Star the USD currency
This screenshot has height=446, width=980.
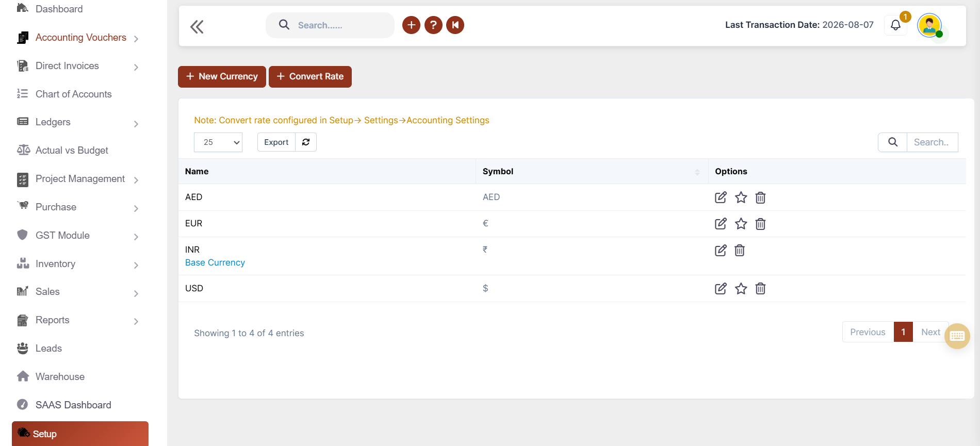[x=741, y=289]
